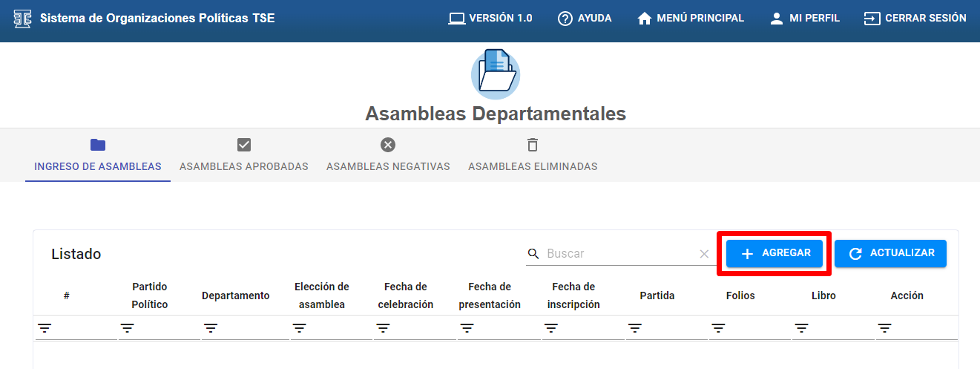Open filter icon under Departamento column
Screen dimensions: 980x369
coord(211,328)
